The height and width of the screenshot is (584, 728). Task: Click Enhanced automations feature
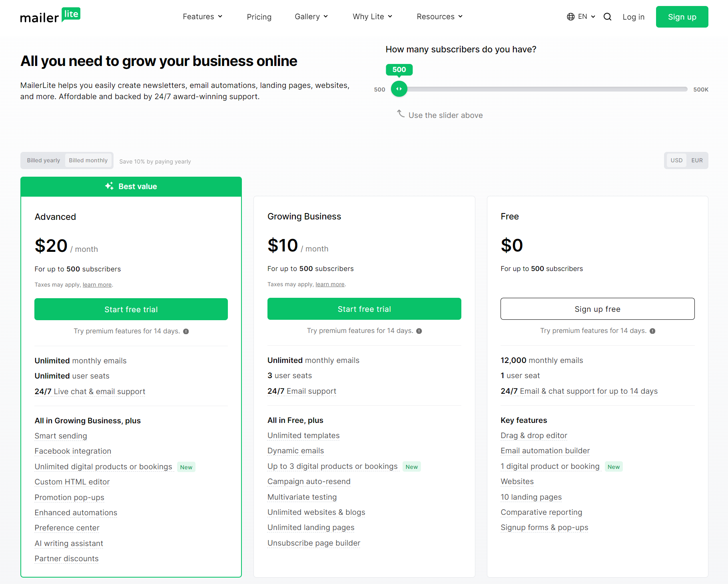pyautogui.click(x=76, y=513)
